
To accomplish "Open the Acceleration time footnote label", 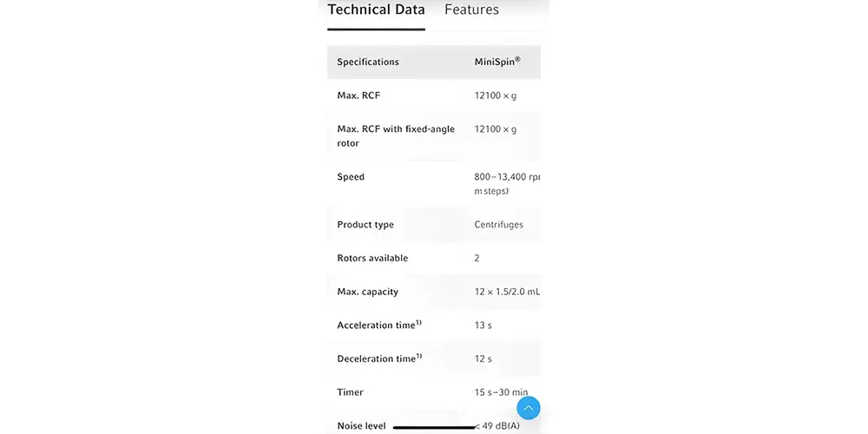I will pos(379,325).
